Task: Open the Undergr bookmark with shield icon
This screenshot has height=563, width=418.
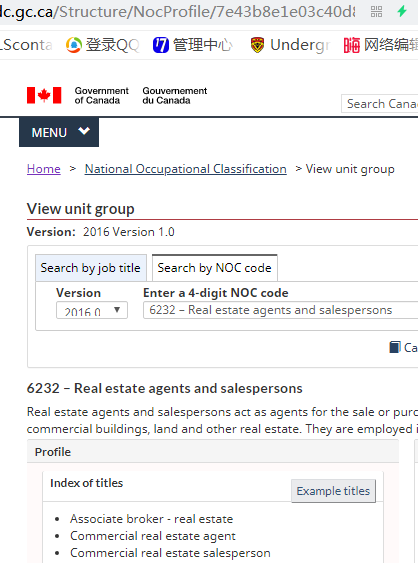Action: [289, 45]
